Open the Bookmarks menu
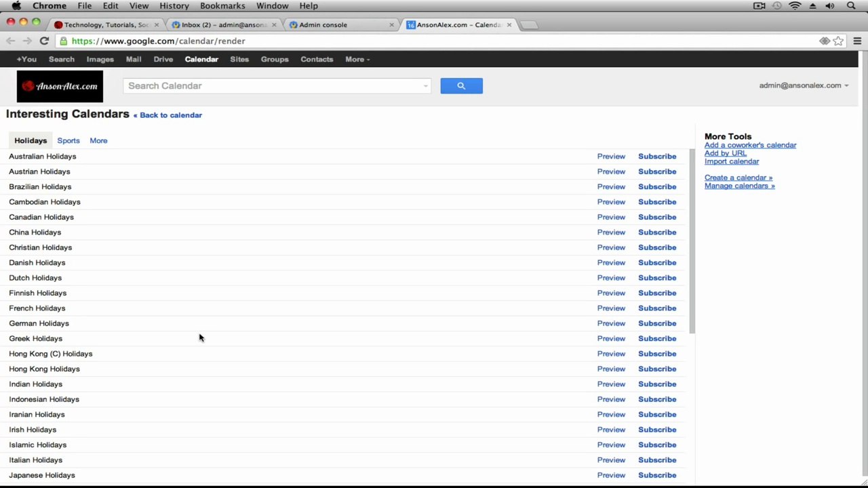The height and width of the screenshot is (488, 868). coord(222,5)
